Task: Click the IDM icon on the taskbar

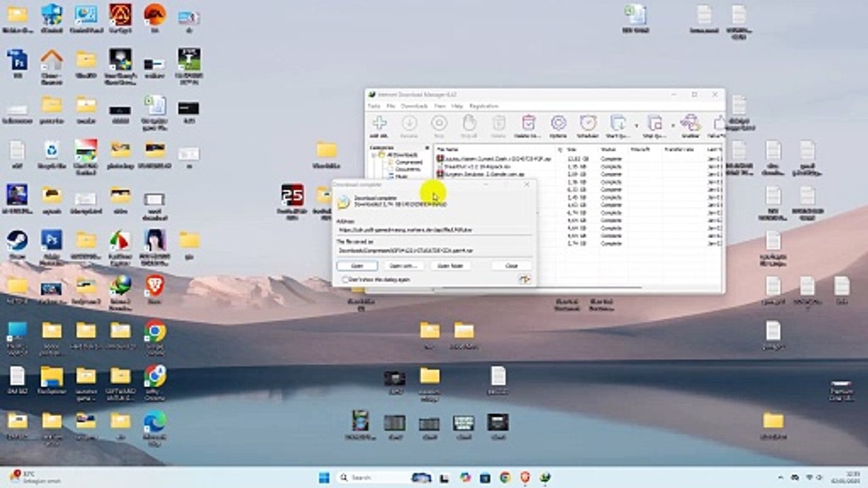Action: [545, 477]
